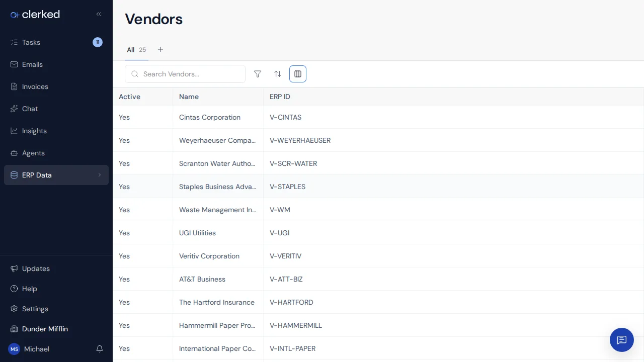Open Emails in the sidebar

[56, 64]
